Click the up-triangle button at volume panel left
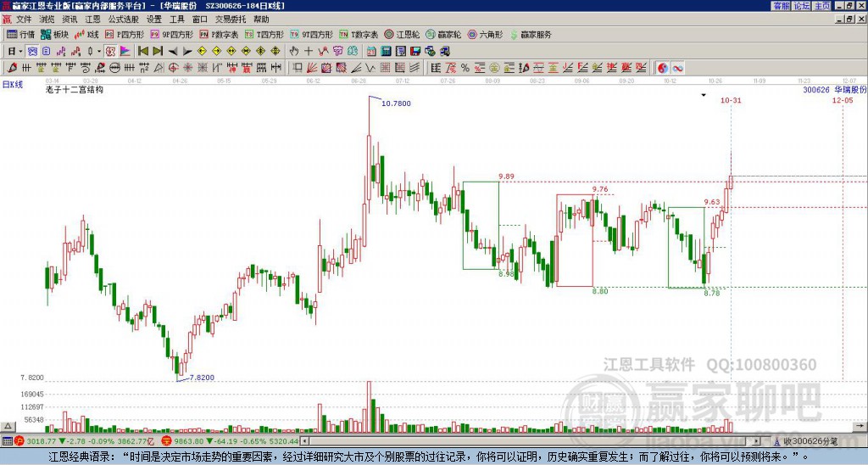This screenshot has height=465, width=868. pyautogui.click(x=8, y=426)
